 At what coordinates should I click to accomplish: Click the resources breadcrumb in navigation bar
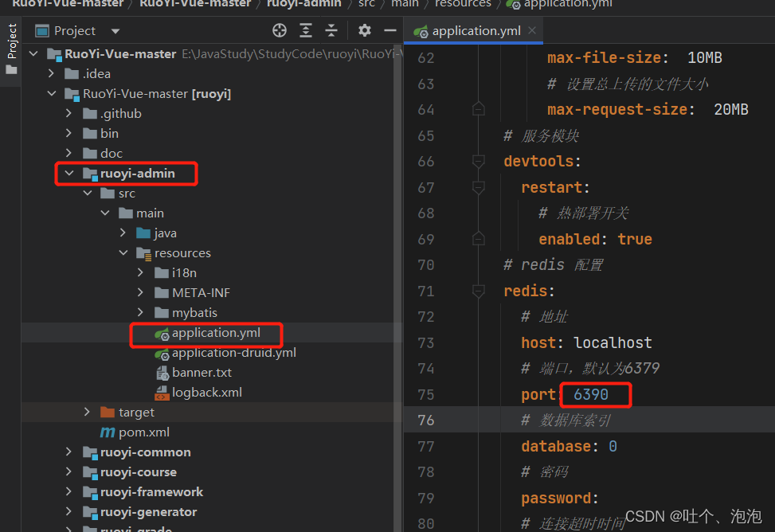click(x=463, y=4)
